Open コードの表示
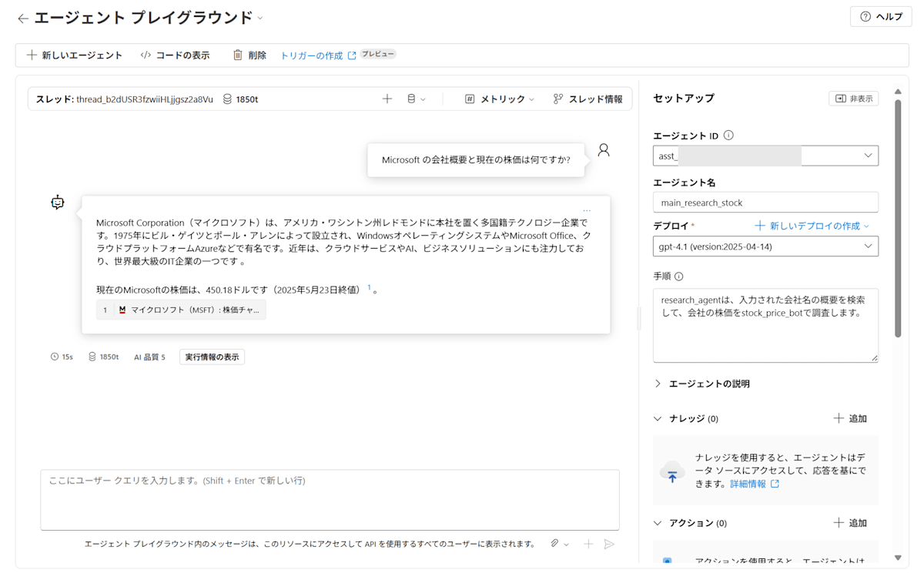 point(175,55)
